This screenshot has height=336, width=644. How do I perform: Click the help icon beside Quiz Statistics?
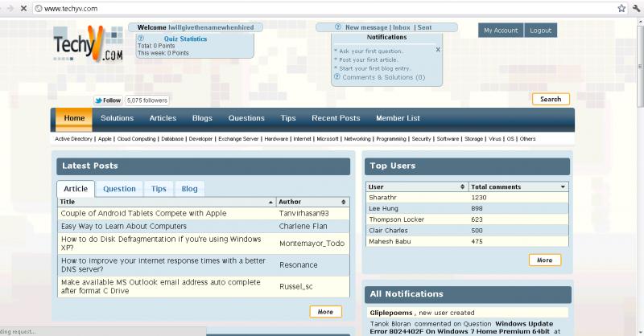click(142, 39)
